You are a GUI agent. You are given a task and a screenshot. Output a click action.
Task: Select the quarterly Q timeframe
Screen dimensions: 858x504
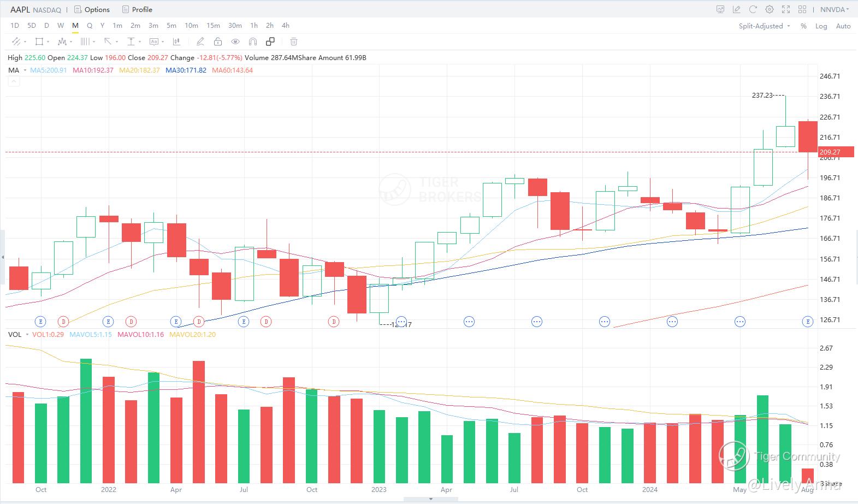(90, 25)
